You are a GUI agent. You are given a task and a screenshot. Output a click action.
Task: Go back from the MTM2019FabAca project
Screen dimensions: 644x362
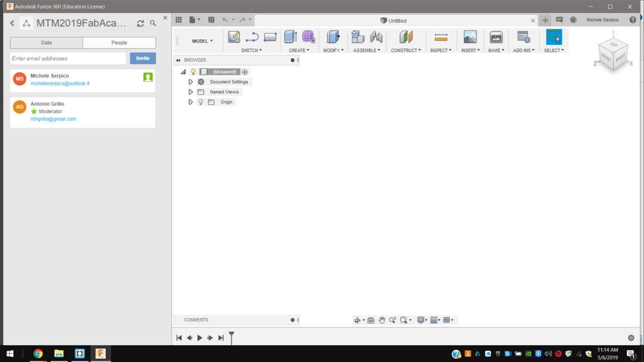[x=12, y=23]
